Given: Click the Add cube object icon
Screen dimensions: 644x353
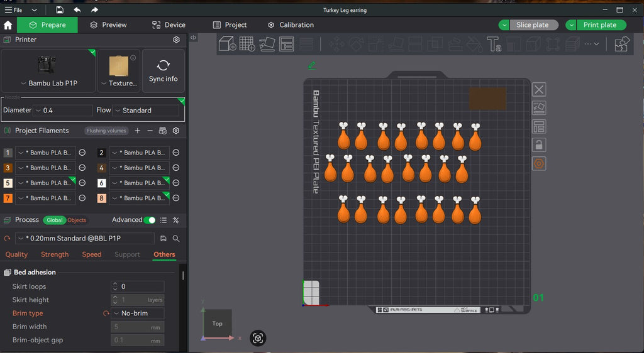Looking at the screenshot, I should (x=227, y=44).
